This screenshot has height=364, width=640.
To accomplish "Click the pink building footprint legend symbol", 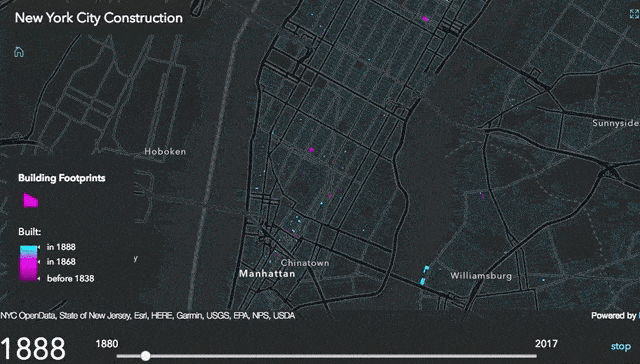I will [31, 200].
